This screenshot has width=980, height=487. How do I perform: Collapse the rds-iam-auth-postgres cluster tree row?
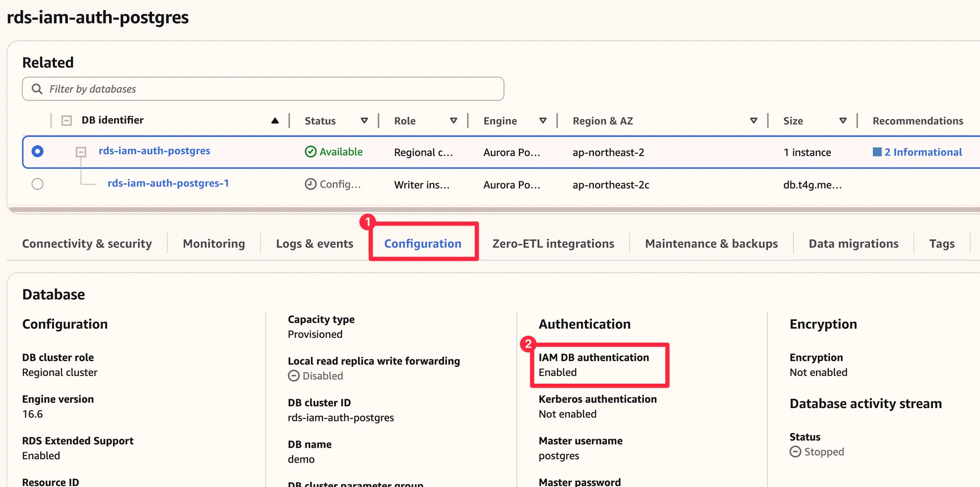(81, 152)
